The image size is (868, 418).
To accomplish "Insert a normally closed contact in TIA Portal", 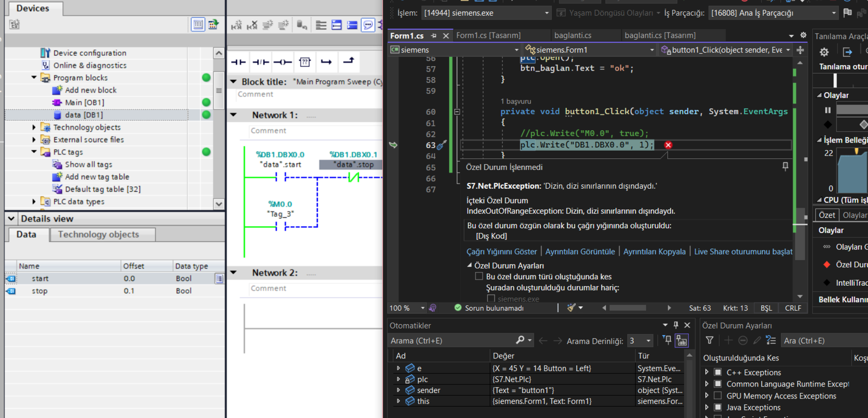I will tap(261, 62).
